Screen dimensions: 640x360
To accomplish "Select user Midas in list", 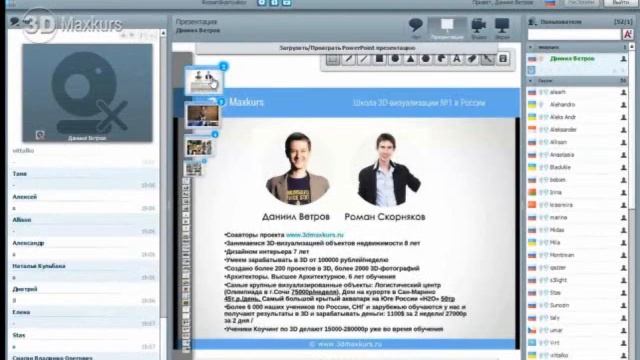I will click(x=578, y=230).
